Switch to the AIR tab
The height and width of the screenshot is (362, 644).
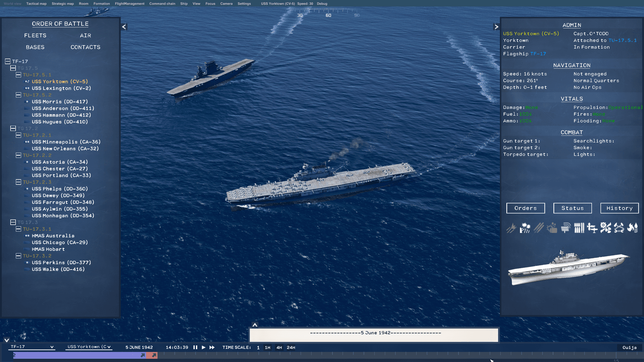[x=86, y=36]
